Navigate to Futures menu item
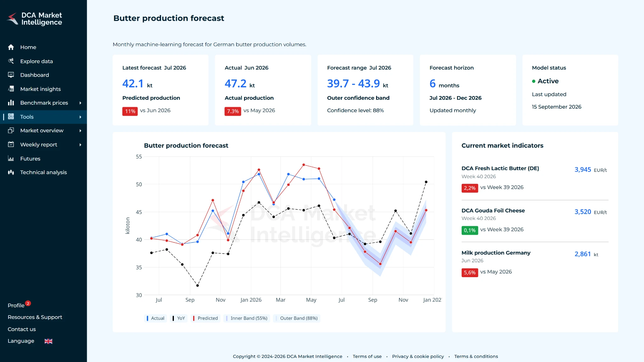Image resolution: width=644 pixels, height=362 pixels. click(30, 159)
